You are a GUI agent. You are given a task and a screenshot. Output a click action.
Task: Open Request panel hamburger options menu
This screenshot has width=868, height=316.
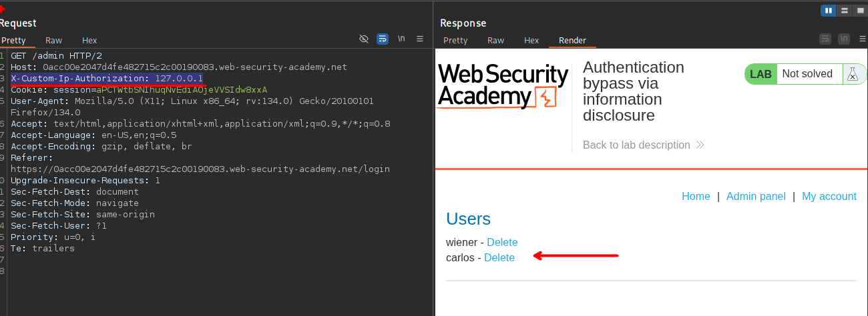(420, 39)
